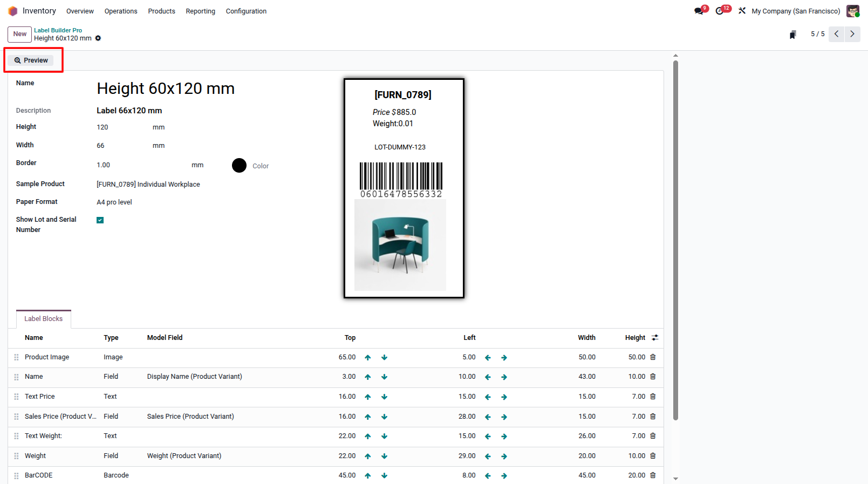
Task: Grab the drag handle of Weight row
Action: click(16, 456)
